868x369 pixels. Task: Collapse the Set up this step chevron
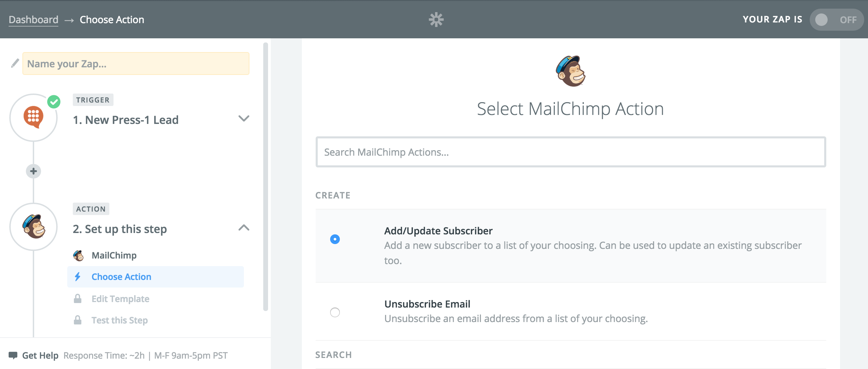[244, 227]
